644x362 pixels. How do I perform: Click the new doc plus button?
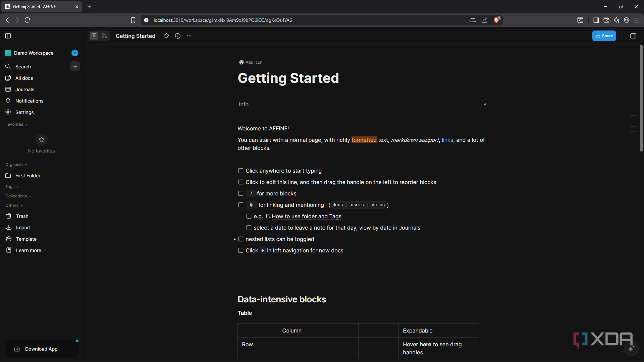[x=75, y=66]
